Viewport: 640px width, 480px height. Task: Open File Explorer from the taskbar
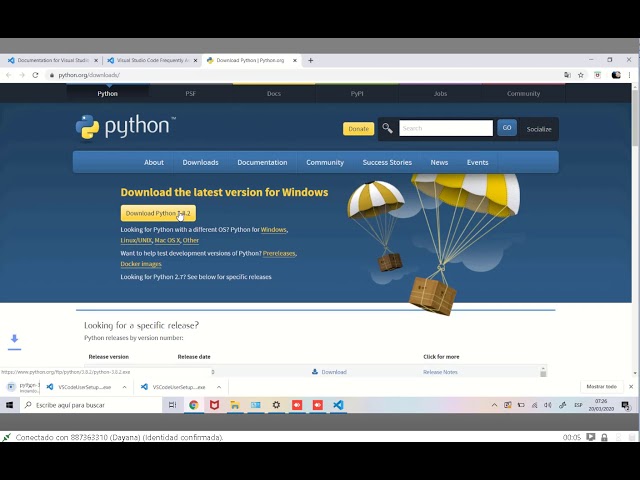(235, 405)
